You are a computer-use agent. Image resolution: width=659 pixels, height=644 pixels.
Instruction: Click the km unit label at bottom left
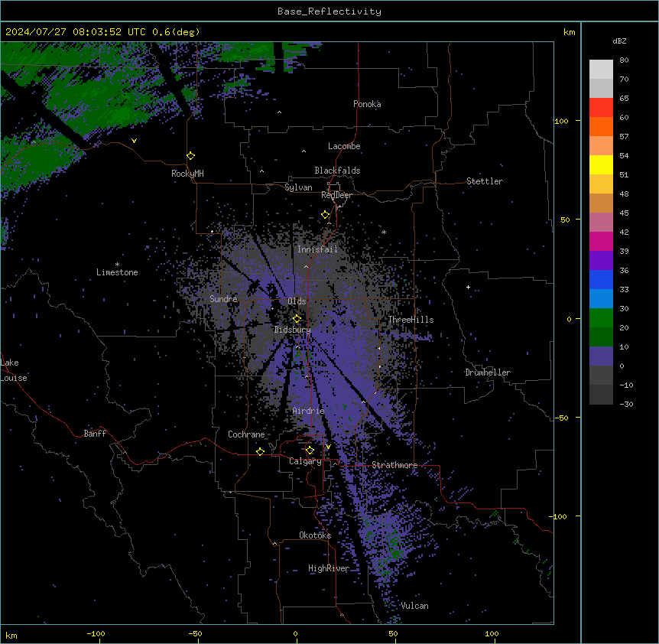tap(11, 635)
